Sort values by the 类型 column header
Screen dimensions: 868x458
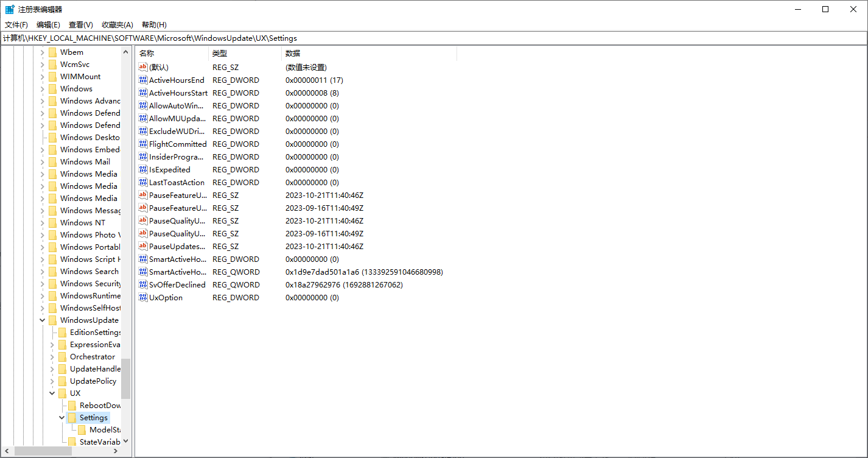[x=245, y=54]
